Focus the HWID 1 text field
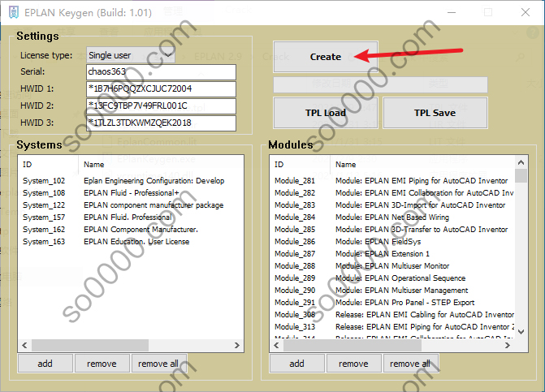The width and height of the screenshot is (545, 392). click(x=161, y=89)
